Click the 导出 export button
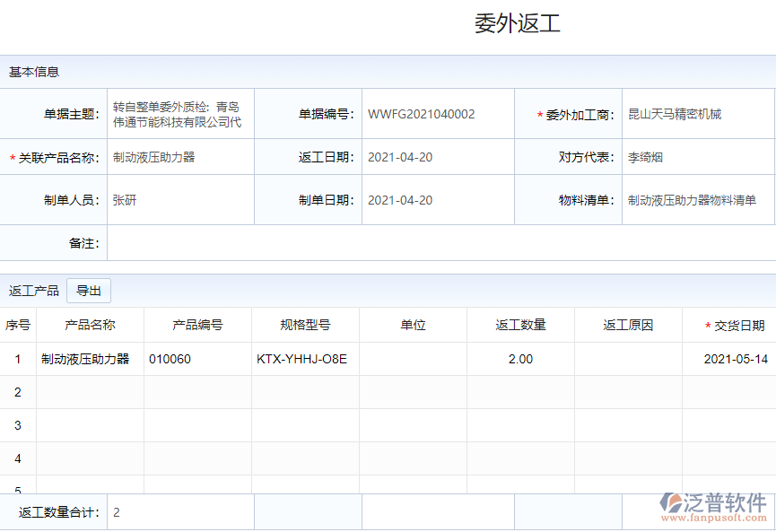 [x=89, y=291]
